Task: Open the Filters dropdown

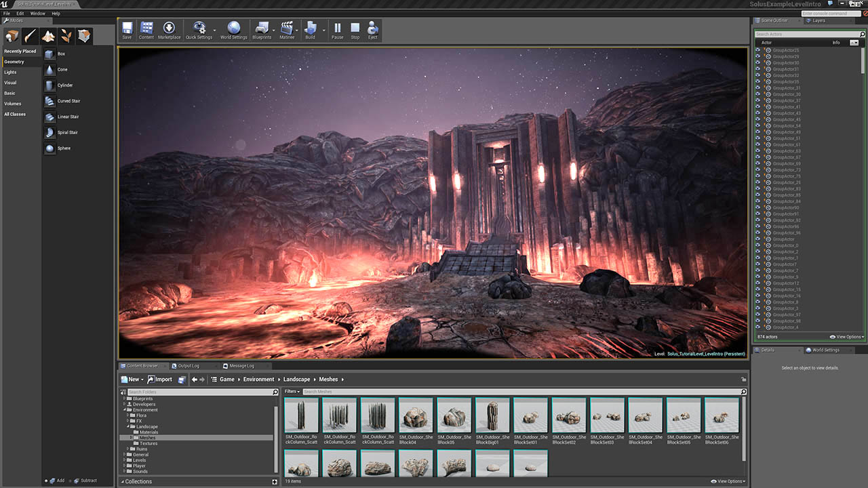Action: pos(292,392)
